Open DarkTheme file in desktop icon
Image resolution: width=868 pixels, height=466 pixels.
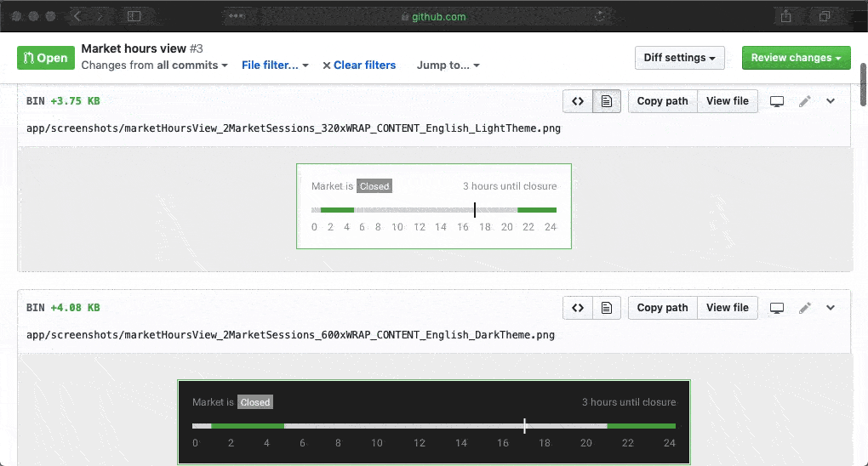click(777, 308)
